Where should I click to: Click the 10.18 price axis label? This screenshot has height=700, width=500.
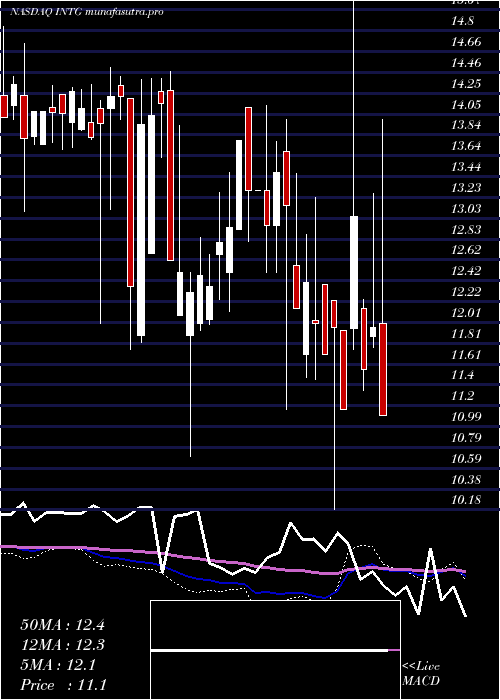click(467, 500)
